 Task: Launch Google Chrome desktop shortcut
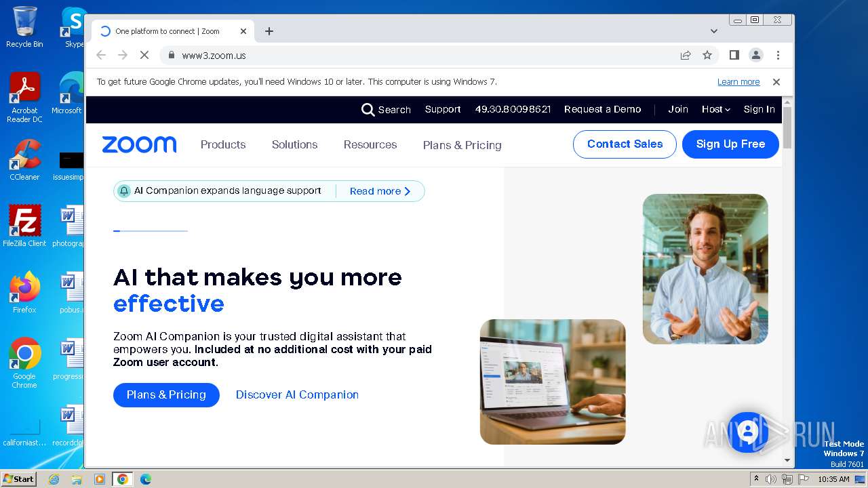pos(24,363)
